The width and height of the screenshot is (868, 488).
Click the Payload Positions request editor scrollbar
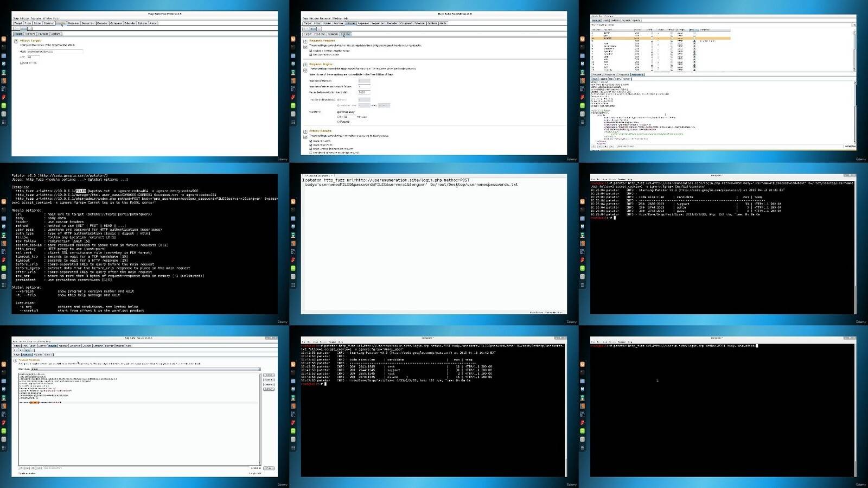click(x=259, y=418)
